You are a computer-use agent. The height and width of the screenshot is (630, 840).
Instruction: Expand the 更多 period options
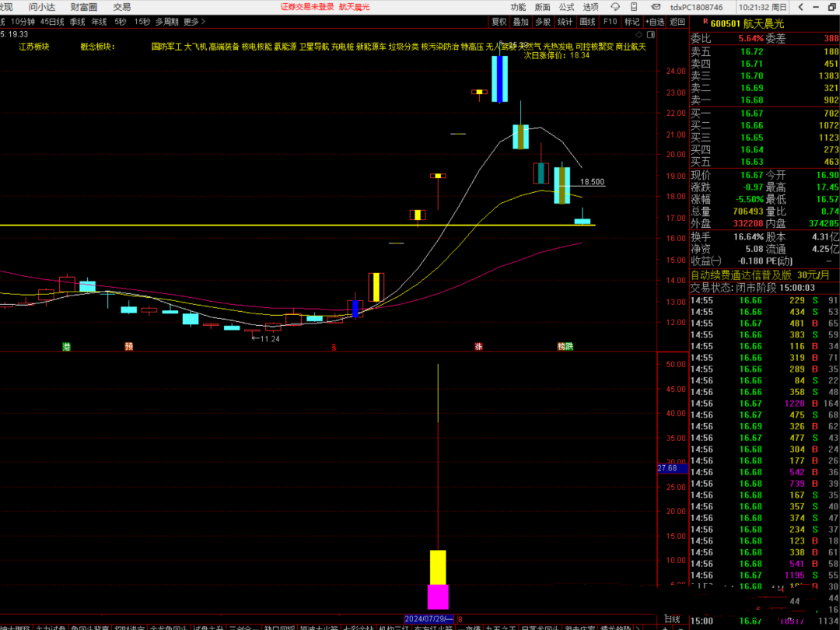(192, 22)
